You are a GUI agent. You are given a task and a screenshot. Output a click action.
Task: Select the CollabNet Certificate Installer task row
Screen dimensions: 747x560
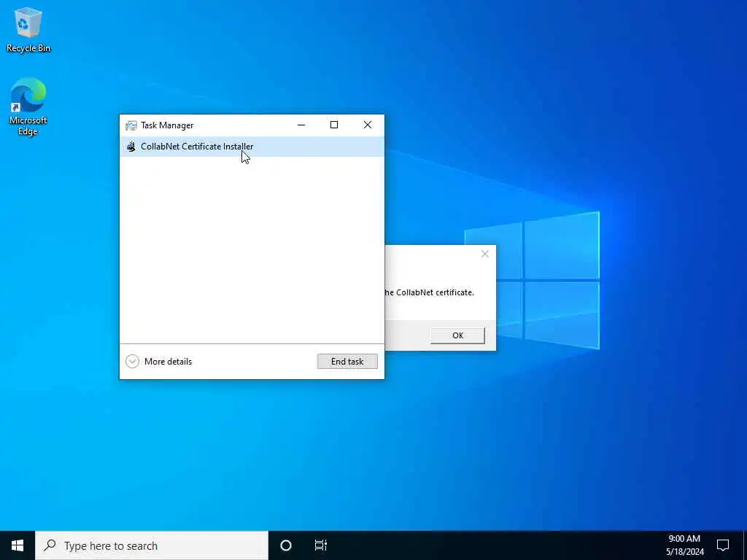pyautogui.click(x=252, y=147)
